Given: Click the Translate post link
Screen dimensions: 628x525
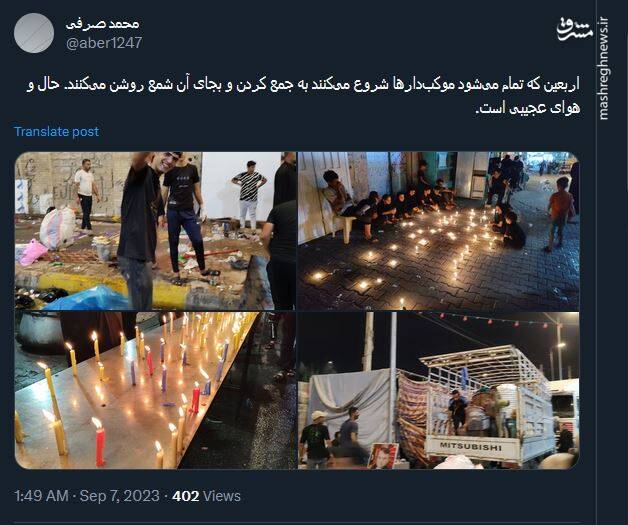Looking at the screenshot, I should [56, 131].
